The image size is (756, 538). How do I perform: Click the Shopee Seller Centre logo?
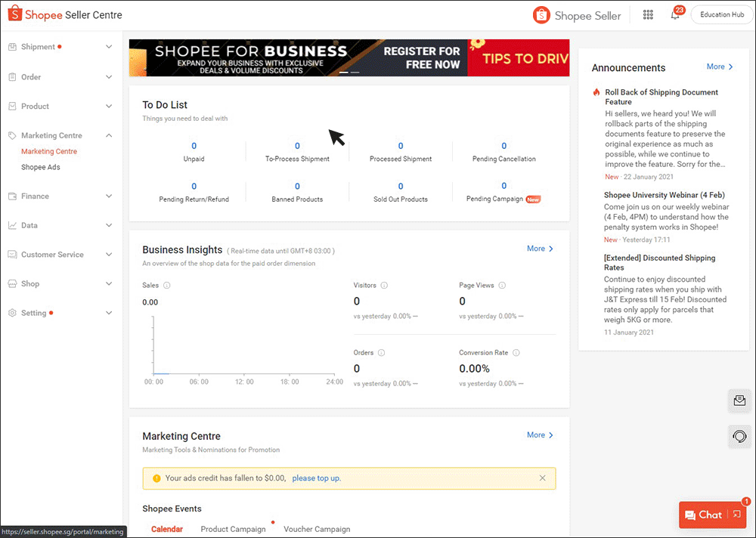click(65, 14)
